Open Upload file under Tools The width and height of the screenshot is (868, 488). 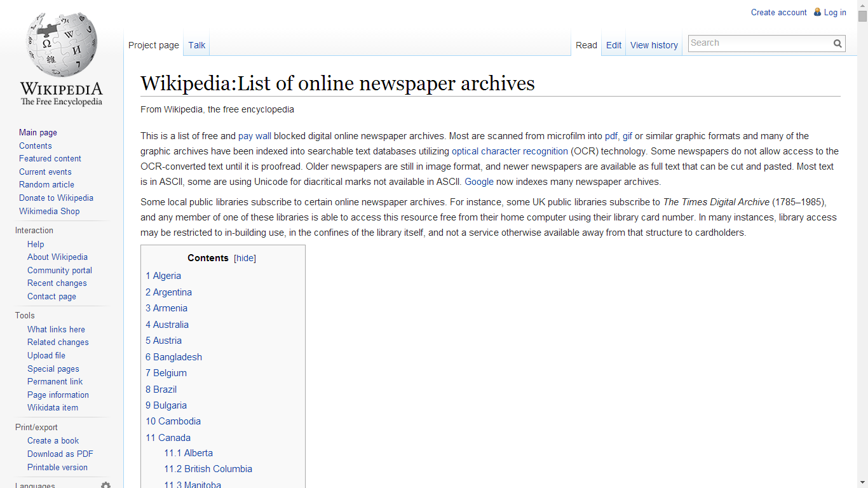pyautogui.click(x=46, y=355)
